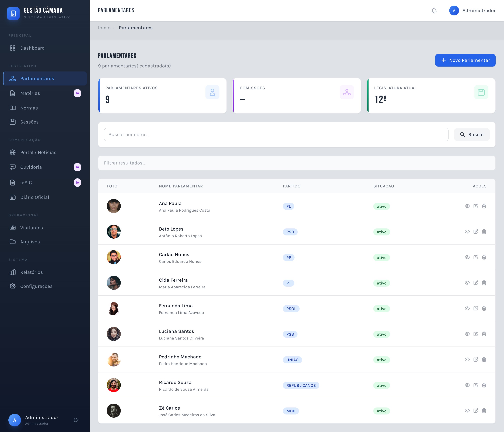The width and height of the screenshot is (504, 432).
Task: Click the Buscar por nome search field
Action: pyautogui.click(x=276, y=135)
